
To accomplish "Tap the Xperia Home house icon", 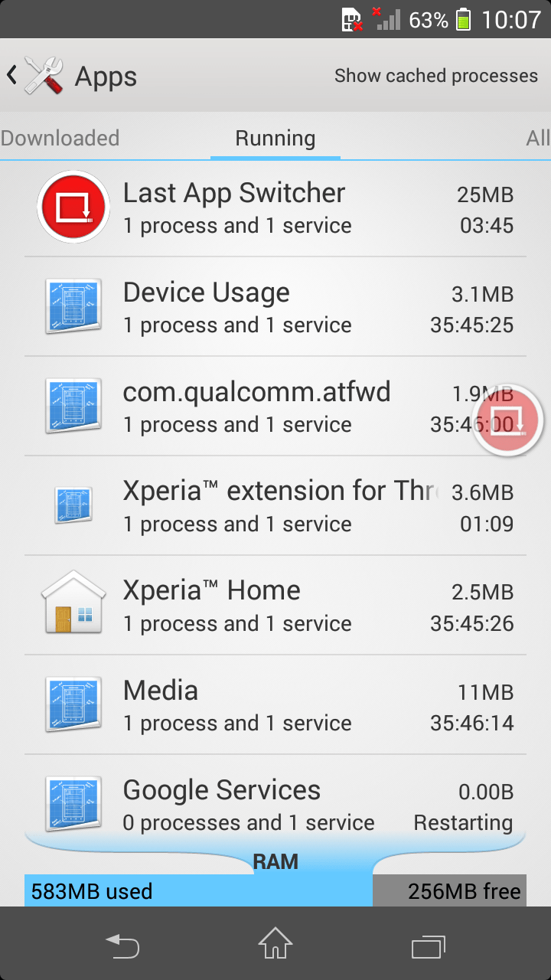I will [73, 603].
